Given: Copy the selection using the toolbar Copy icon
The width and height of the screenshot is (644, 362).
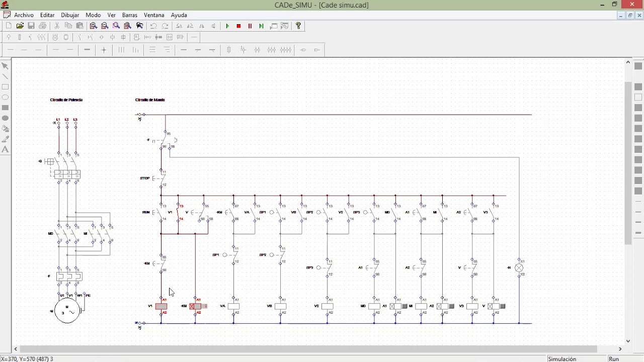Looking at the screenshot, I should click(x=68, y=26).
